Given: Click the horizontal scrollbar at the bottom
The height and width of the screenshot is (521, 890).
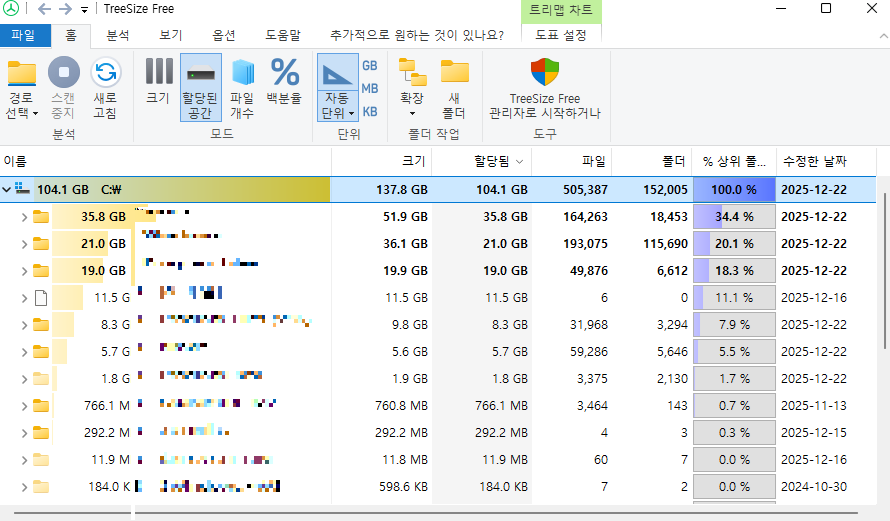Looking at the screenshot, I should (435, 514).
